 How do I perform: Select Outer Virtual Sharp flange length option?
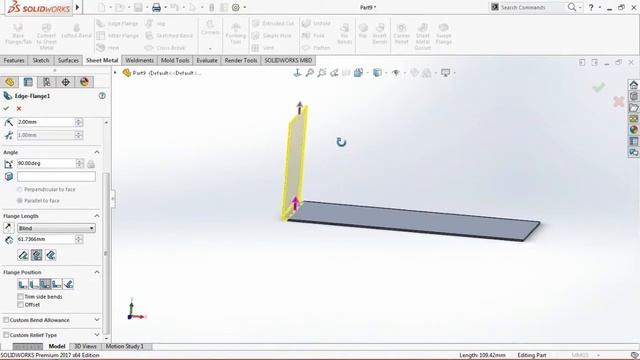[23, 255]
